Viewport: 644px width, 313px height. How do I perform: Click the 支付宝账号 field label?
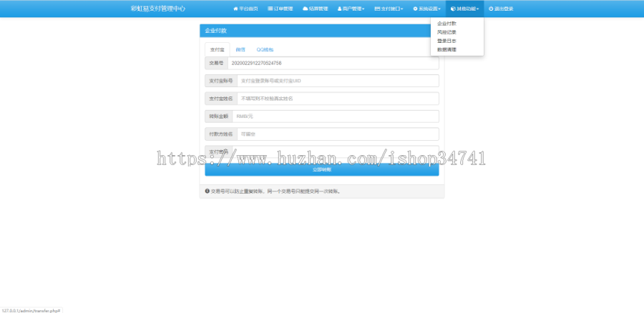(x=221, y=81)
